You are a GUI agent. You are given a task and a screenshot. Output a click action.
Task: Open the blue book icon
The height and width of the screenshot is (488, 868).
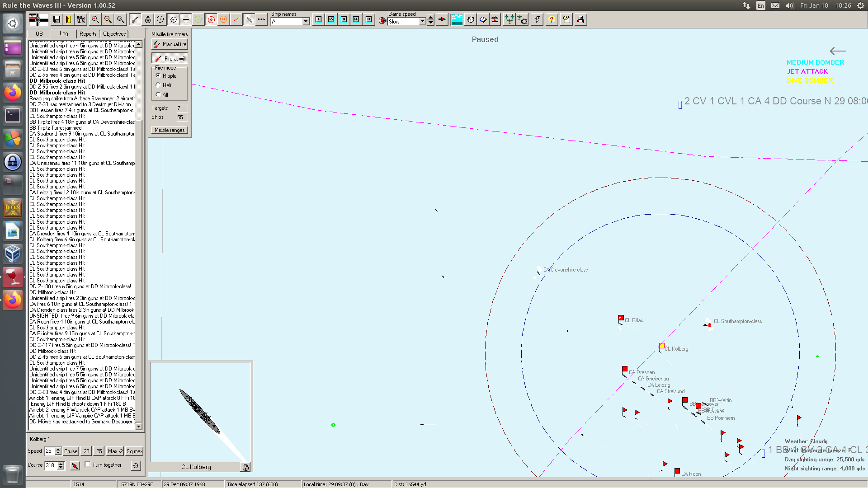click(x=483, y=19)
